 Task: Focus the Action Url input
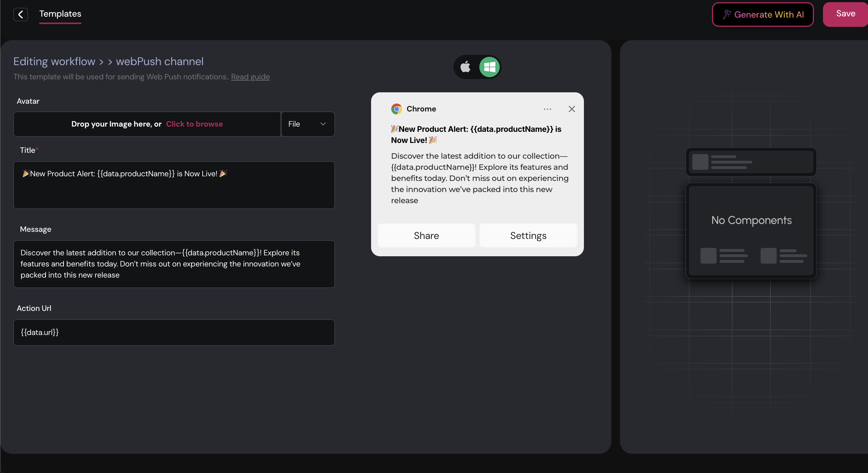pyautogui.click(x=174, y=332)
